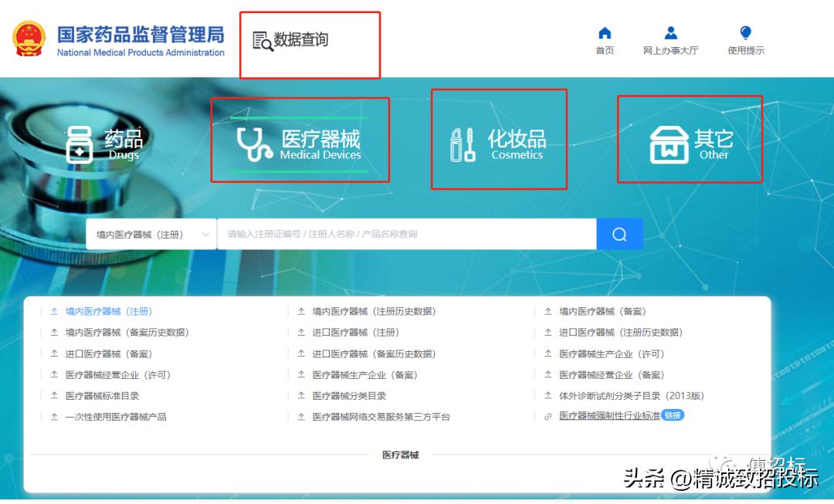
Task: Click the 首页 home icon
Action: 605,33
